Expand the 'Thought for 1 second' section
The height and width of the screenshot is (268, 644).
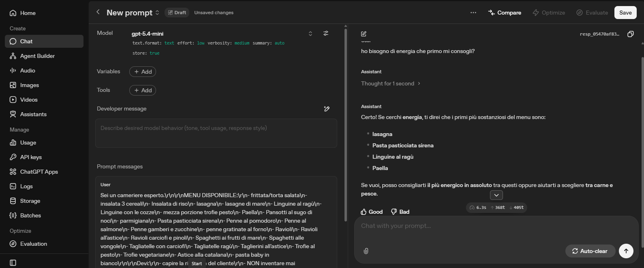point(391,83)
